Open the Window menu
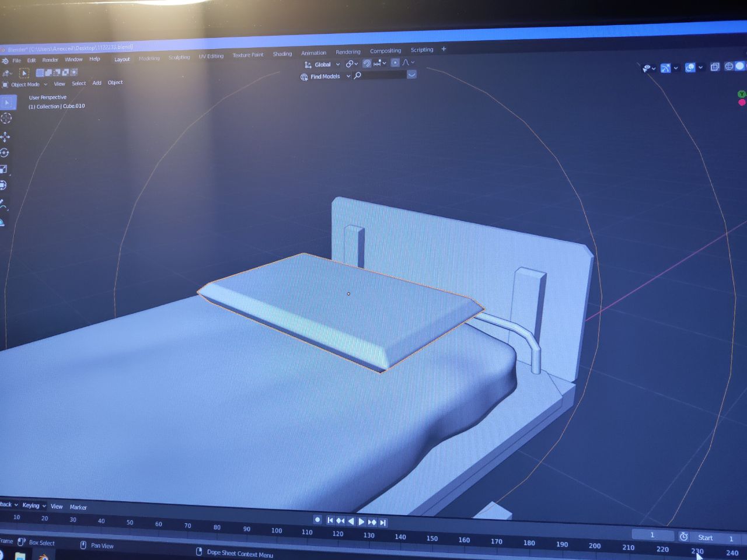 (74, 60)
